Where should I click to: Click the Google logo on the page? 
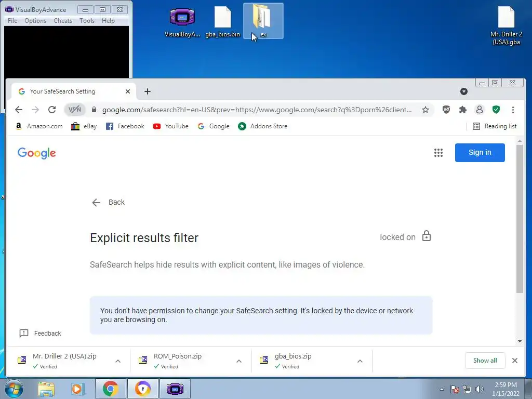[x=37, y=153]
